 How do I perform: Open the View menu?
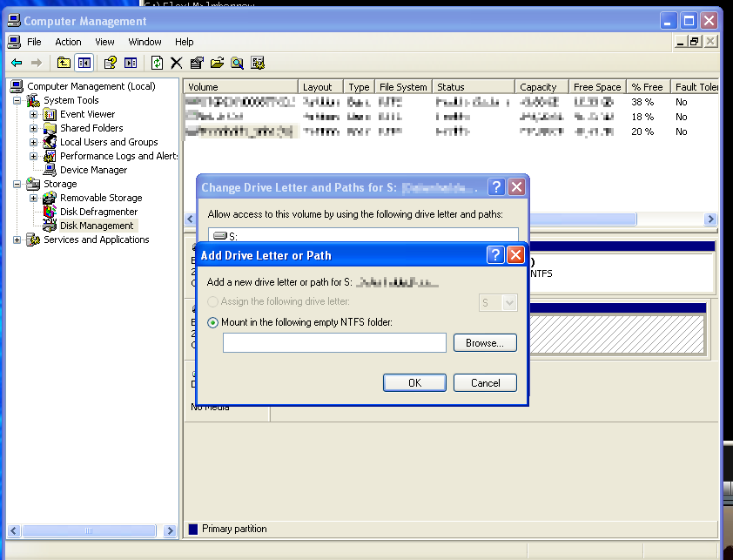coord(104,42)
